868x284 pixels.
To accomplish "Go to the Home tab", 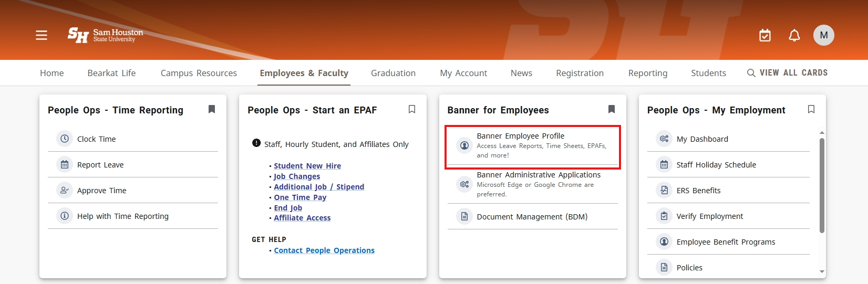I will [52, 73].
